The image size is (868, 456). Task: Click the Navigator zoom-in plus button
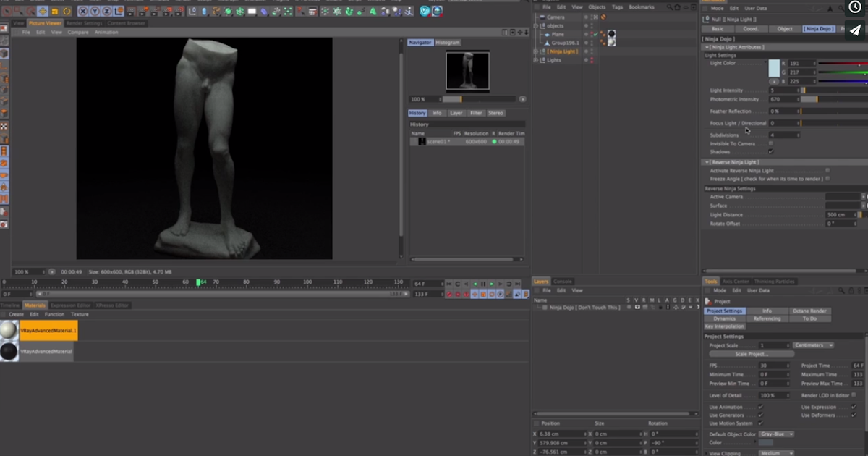[x=522, y=99]
